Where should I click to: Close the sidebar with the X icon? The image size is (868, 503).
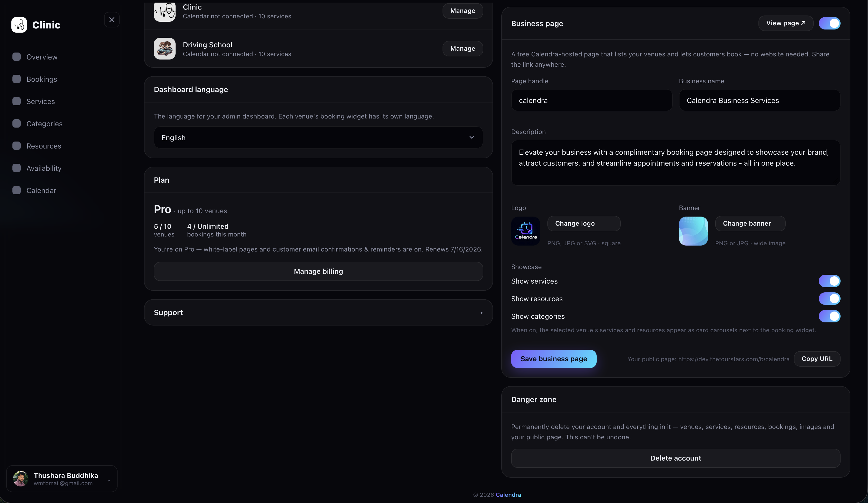click(x=112, y=20)
